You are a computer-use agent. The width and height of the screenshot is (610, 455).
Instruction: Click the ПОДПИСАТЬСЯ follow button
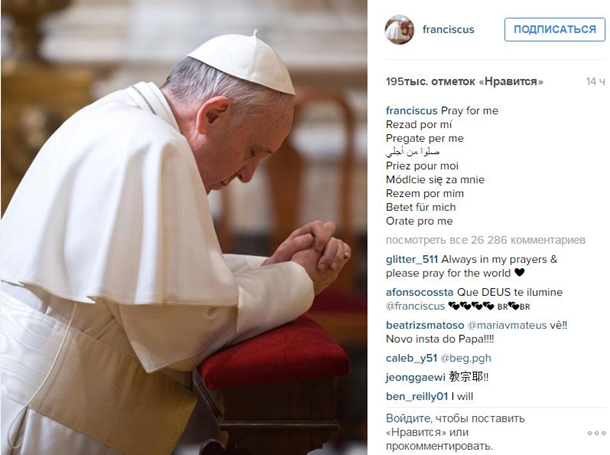(555, 30)
